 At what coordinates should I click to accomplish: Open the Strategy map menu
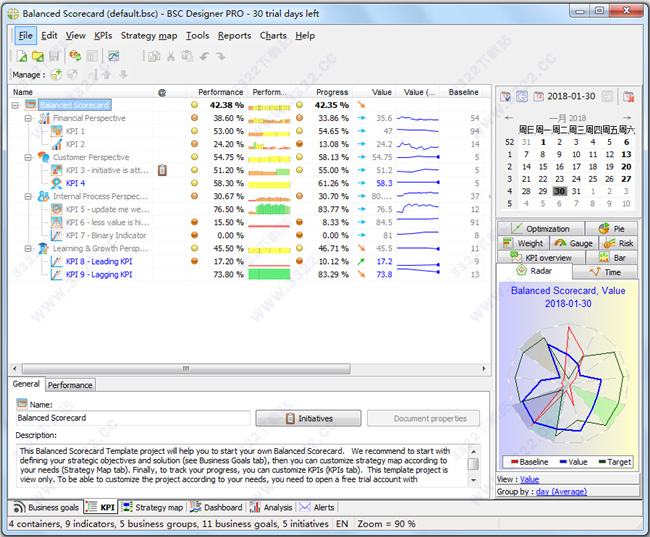click(x=149, y=36)
